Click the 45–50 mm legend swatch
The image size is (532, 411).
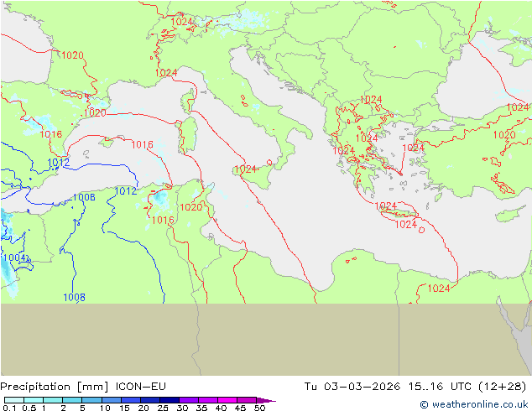click(x=247, y=400)
